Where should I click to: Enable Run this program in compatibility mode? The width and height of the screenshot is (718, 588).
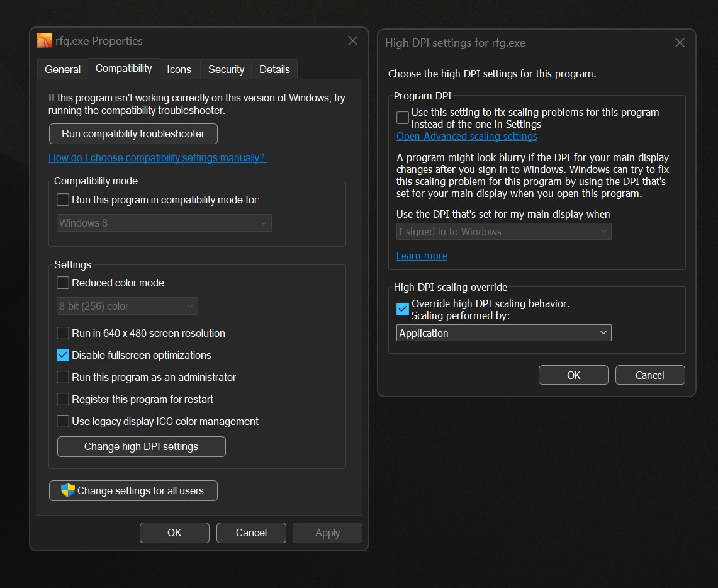click(x=63, y=200)
